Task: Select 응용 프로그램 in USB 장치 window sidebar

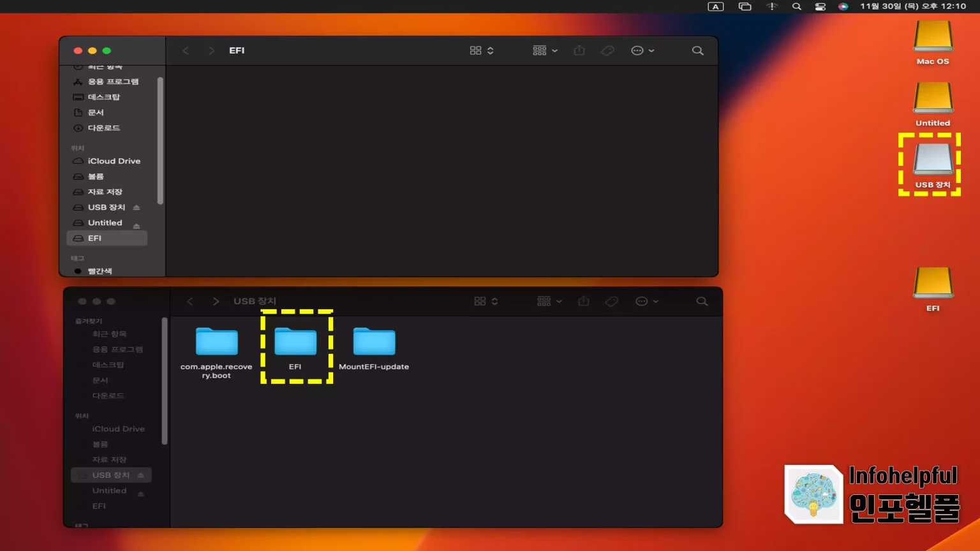Action: pyautogui.click(x=112, y=349)
